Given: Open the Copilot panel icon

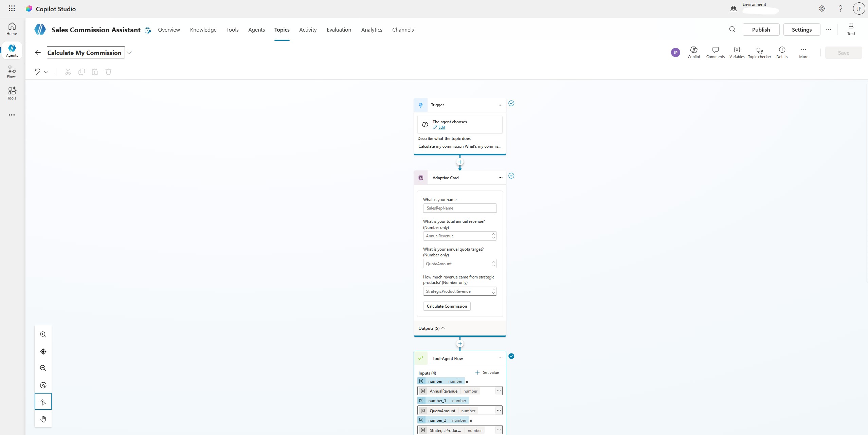Looking at the screenshot, I should (x=693, y=52).
